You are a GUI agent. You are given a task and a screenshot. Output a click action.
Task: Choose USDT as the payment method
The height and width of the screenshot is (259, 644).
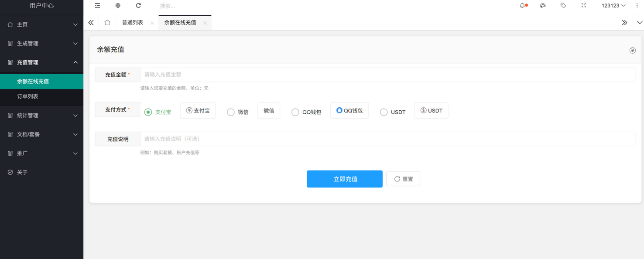pyautogui.click(x=384, y=112)
